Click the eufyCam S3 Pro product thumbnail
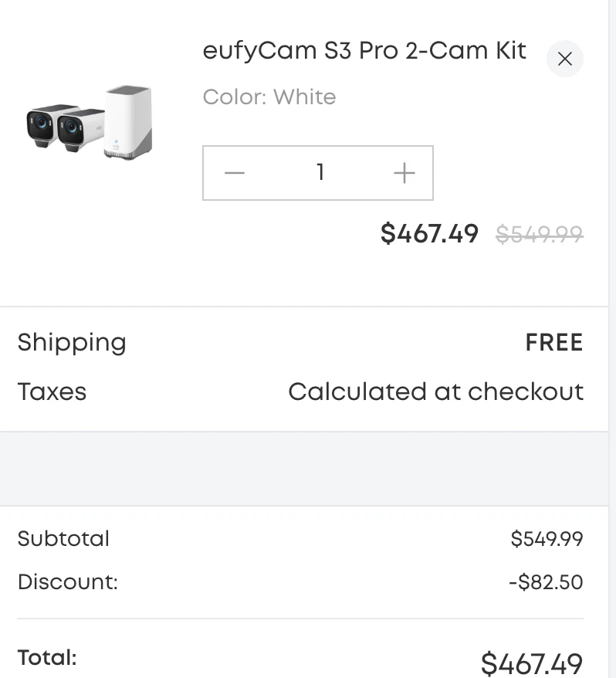Screen dimensions: 616x678 pyautogui.click(x=89, y=124)
